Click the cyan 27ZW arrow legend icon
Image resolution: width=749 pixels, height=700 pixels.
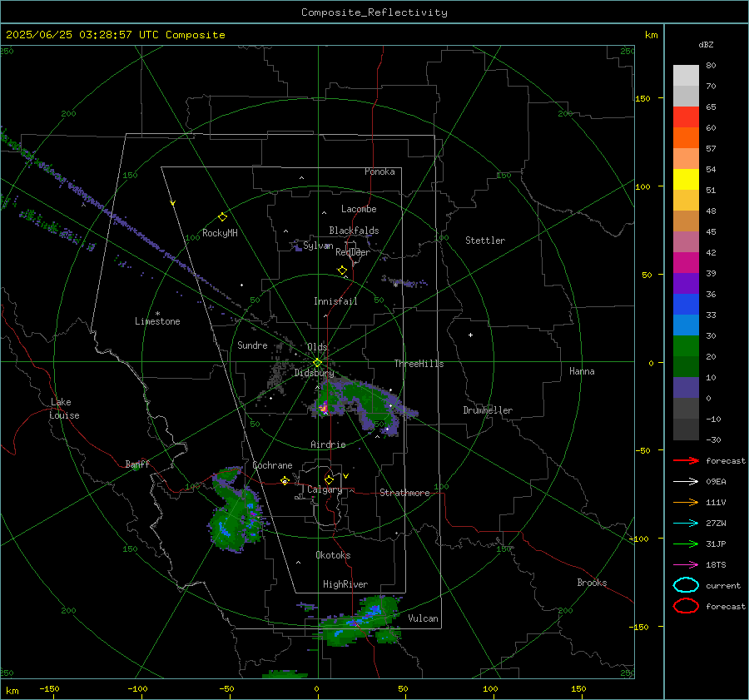[686, 524]
